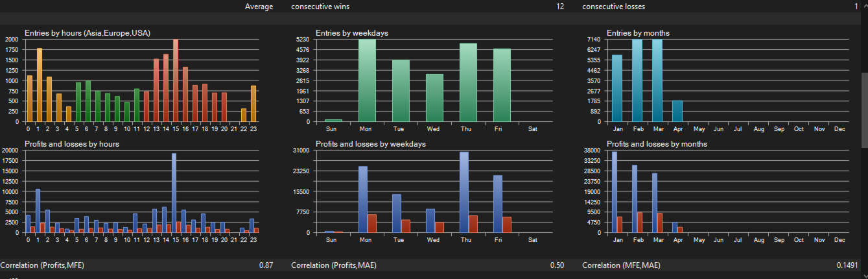Click the Apr bar in Entries by months
868x279 pixels.
[677, 111]
